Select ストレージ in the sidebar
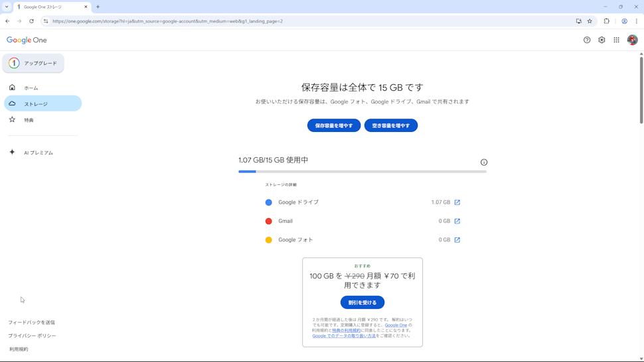The height and width of the screenshot is (362, 644). coord(42,103)
